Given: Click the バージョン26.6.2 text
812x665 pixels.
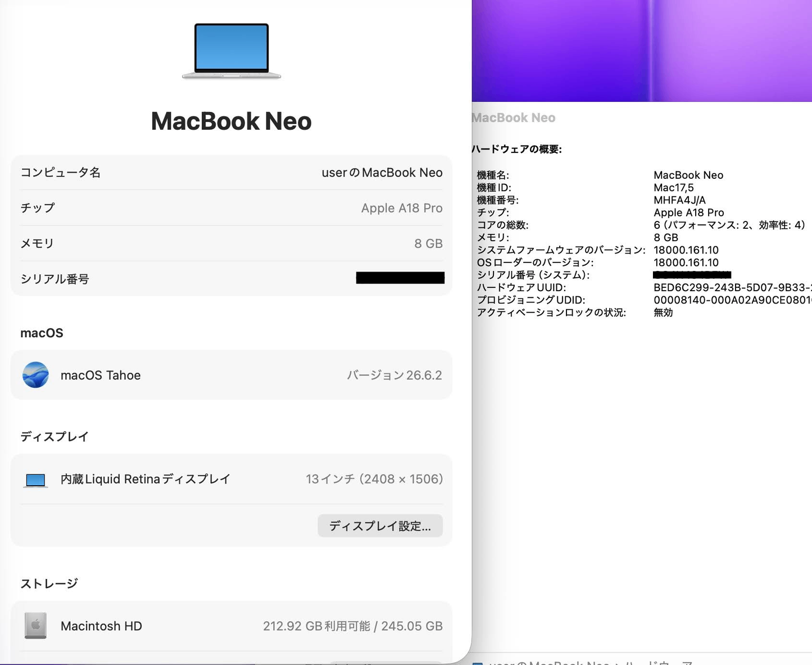Looking at the screenshot, I should click(x=394, y=375).
